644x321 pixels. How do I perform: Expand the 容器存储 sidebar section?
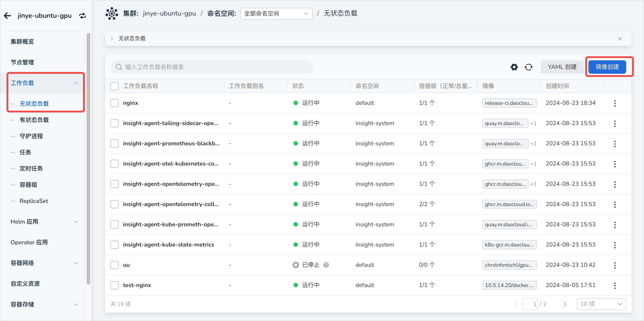click(76, 305)
